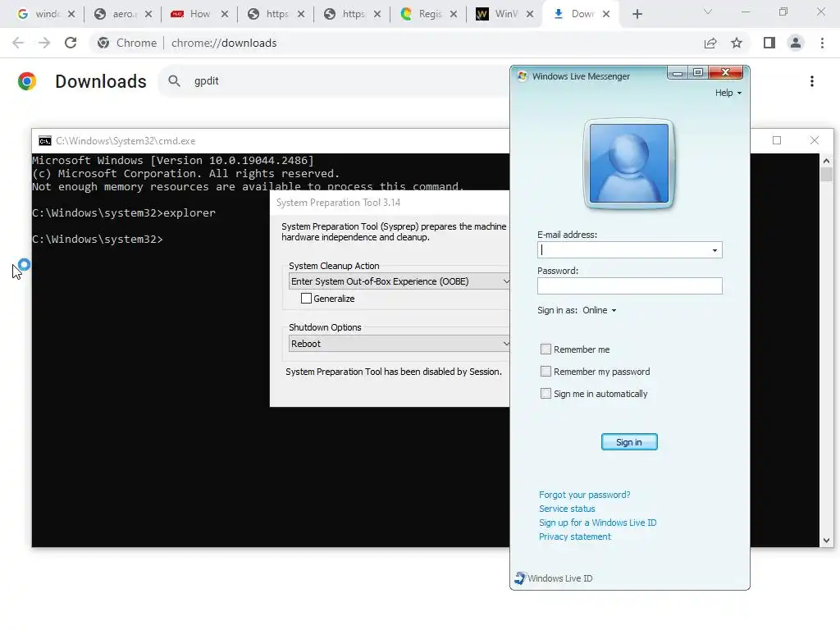Screen dimensions: 840x630
Task: Click the chrome://downloads address bar
Action: point(224,43)
